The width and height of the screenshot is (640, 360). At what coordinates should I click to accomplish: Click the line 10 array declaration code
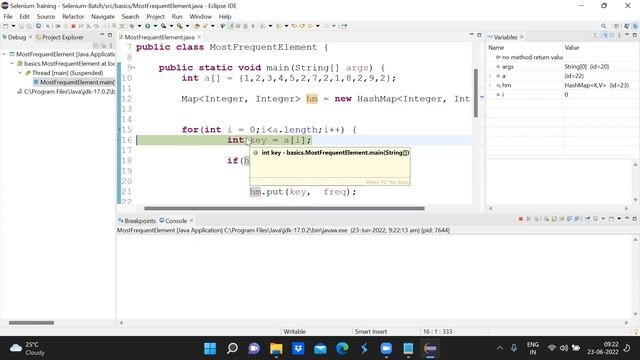[x=289, y=78]
